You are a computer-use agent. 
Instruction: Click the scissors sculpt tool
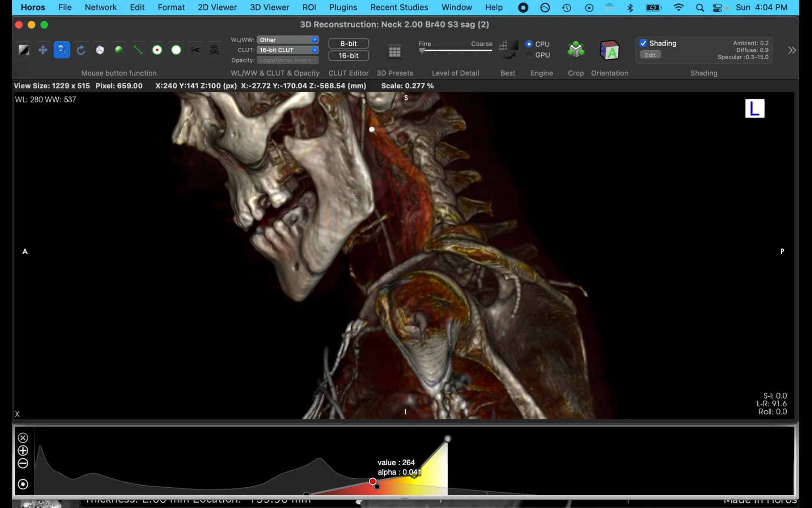[x=195, y=50]
